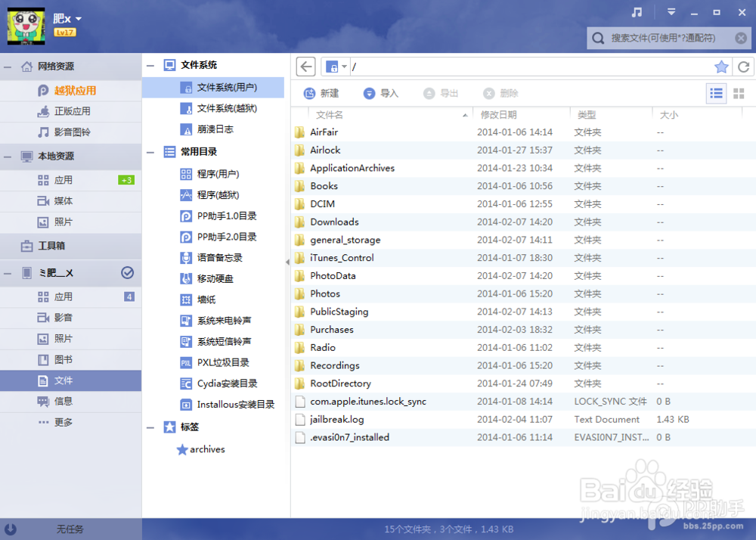Open the 语音备忘录 directory
756x540 pixels.
pyautogui.click(x=213, y=258)
